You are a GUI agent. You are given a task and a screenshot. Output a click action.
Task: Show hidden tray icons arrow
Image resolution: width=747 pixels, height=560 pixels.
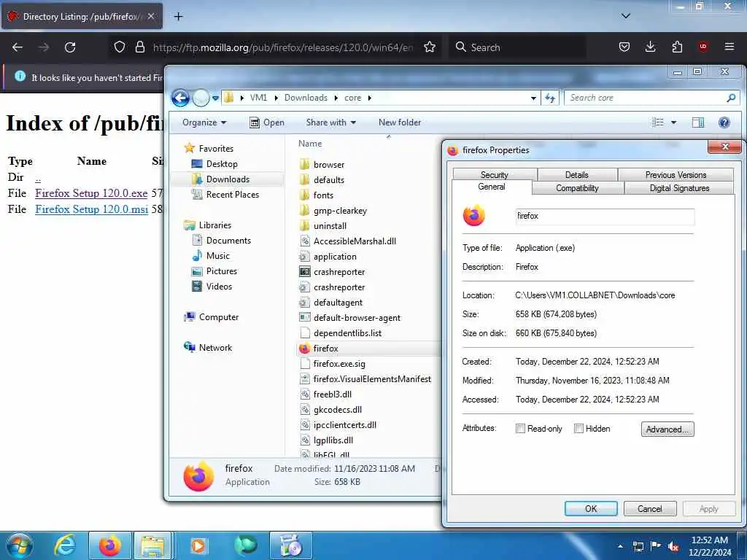[620, 546]
